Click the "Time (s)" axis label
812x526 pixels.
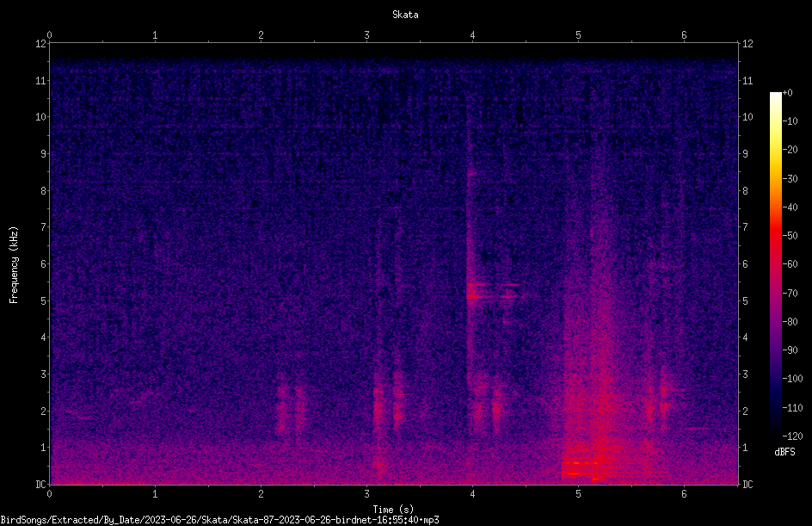pos(393,510)
